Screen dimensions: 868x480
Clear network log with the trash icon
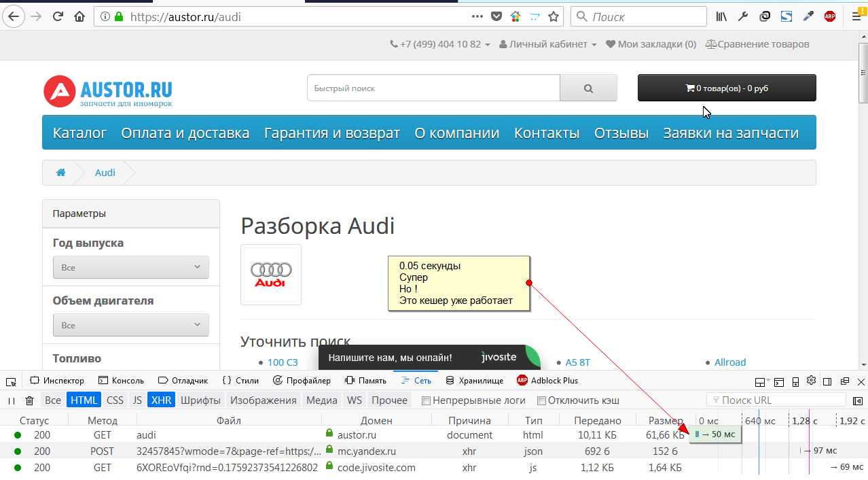point(30,400)
